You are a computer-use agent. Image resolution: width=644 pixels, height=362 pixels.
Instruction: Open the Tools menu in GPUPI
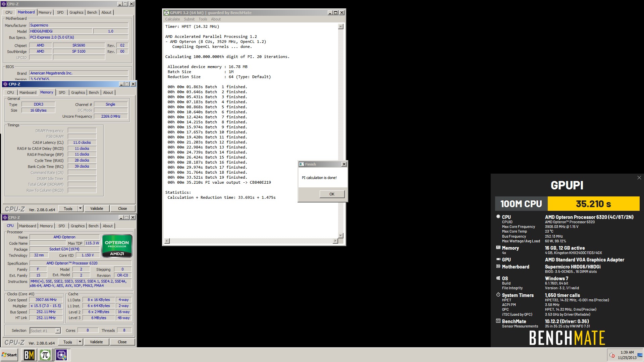[203, 19]
